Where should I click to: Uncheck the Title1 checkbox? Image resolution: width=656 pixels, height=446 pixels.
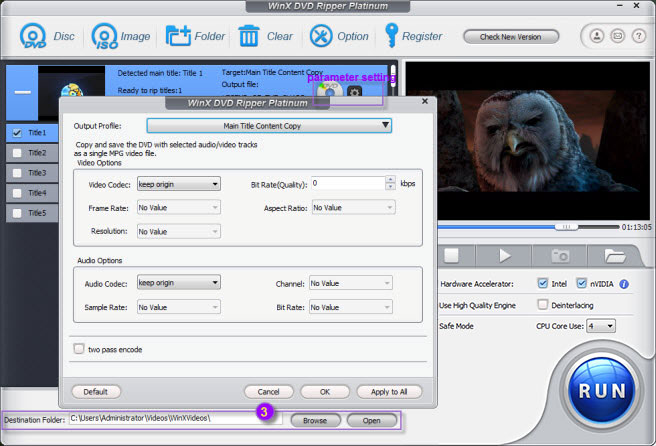pos(17,133)
